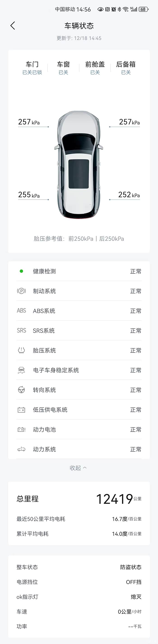This screenshot has height=644, width=158.
Task: Collapse the list with 收起 chevron
Action: click(x=78, y=468)
